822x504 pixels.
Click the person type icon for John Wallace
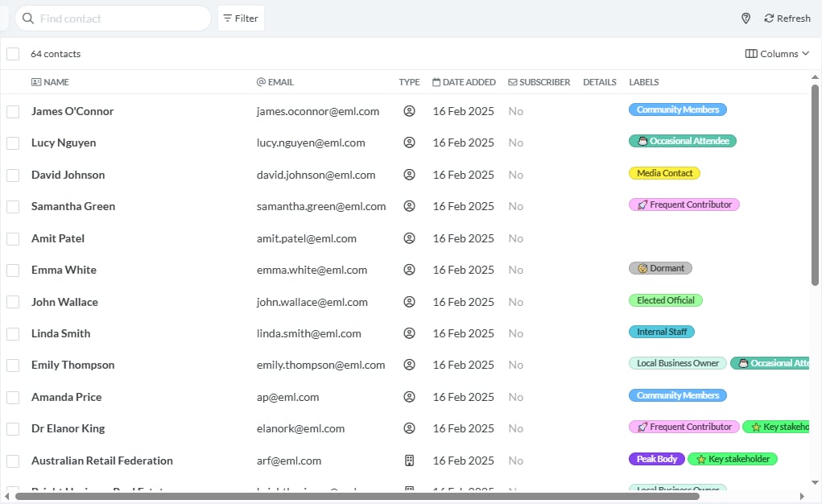(410, 302)
